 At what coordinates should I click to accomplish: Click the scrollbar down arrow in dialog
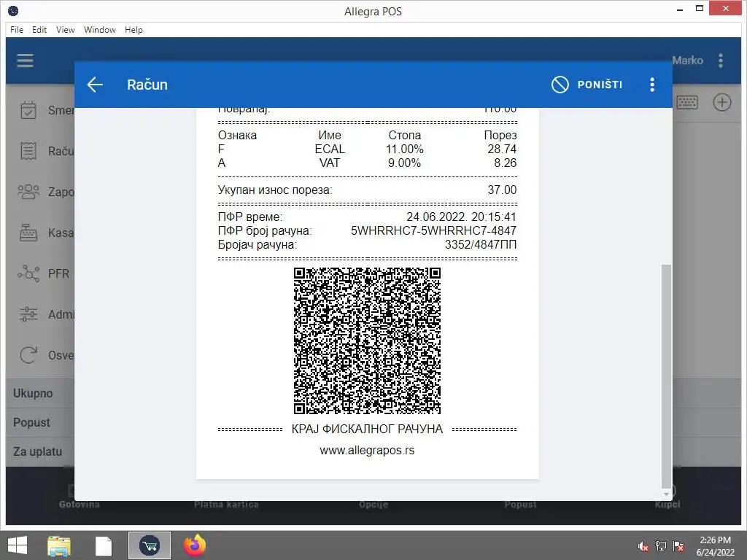(666, 495)
